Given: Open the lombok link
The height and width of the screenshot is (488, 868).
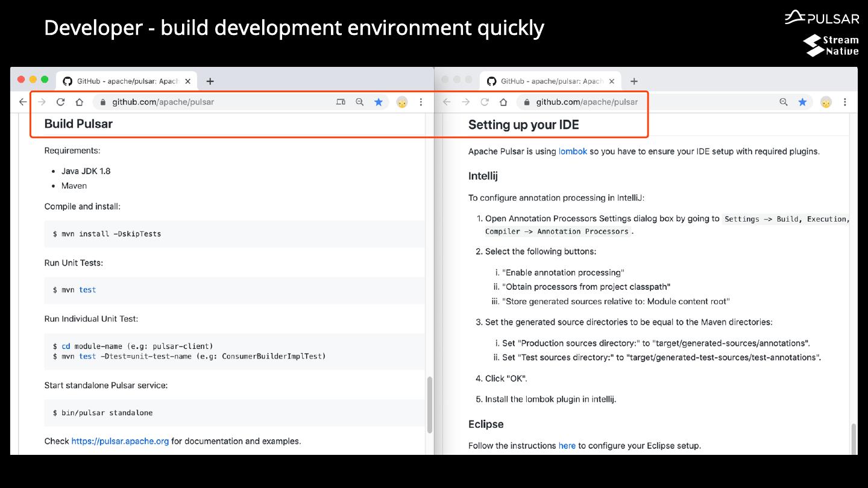Looking at the screenshot, I should [573, 152].
